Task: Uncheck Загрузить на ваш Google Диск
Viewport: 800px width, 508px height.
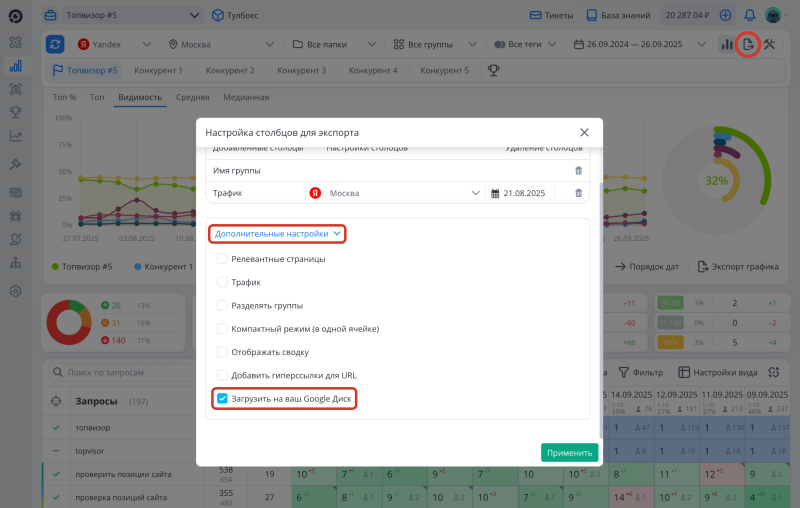Action: [x=222, y=398]
